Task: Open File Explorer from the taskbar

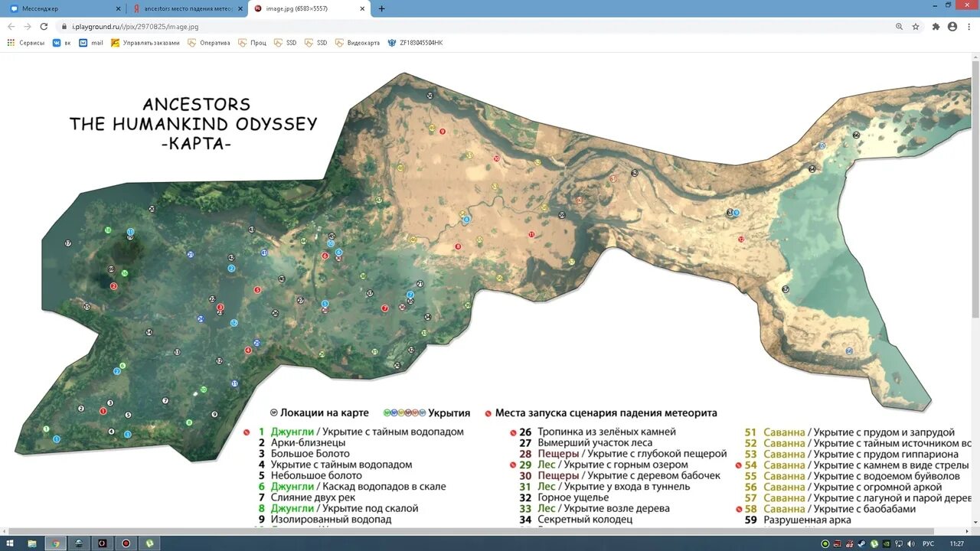Action: point(32,543)
